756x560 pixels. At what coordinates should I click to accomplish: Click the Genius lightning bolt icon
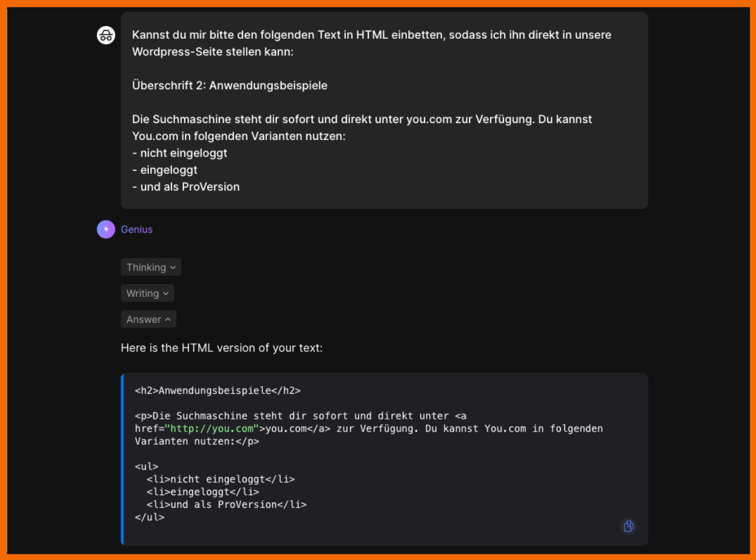click(106, 229)
